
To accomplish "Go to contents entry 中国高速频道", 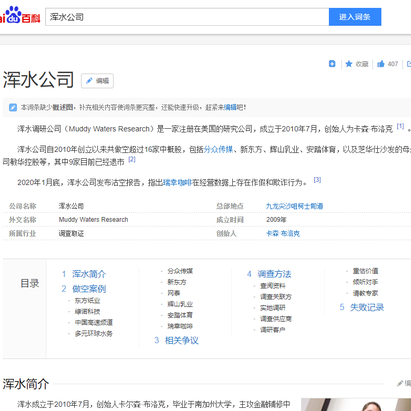I will [94, 323].
